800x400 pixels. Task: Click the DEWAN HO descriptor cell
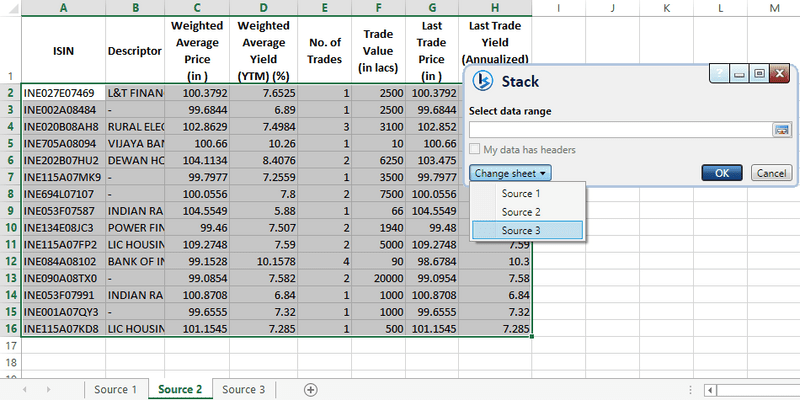click(135, 160)
